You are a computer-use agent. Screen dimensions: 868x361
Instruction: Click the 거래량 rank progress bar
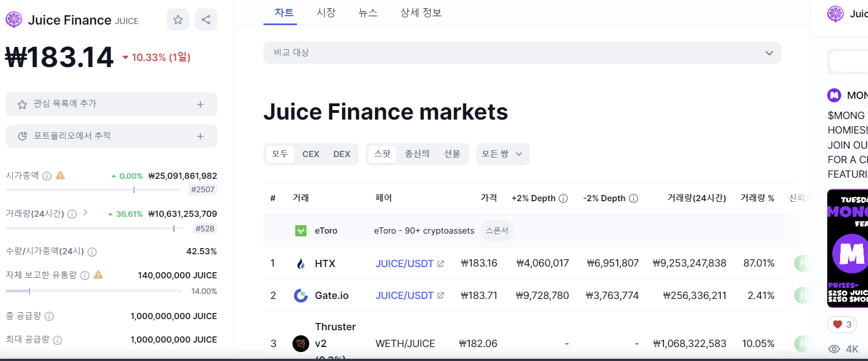[95, 228]
